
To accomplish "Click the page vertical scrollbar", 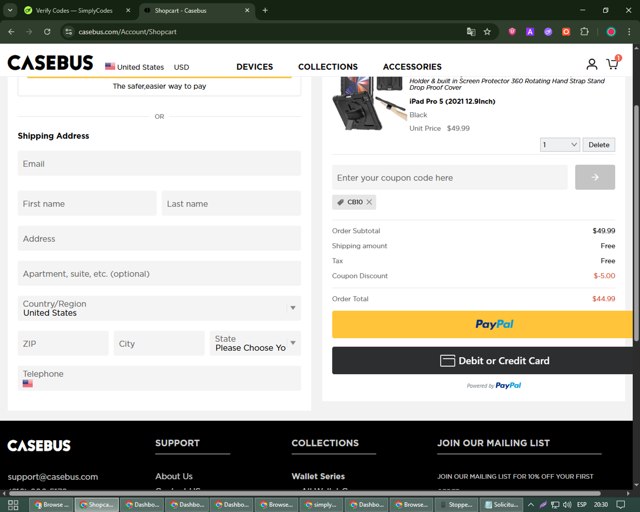I will [636, 224].
